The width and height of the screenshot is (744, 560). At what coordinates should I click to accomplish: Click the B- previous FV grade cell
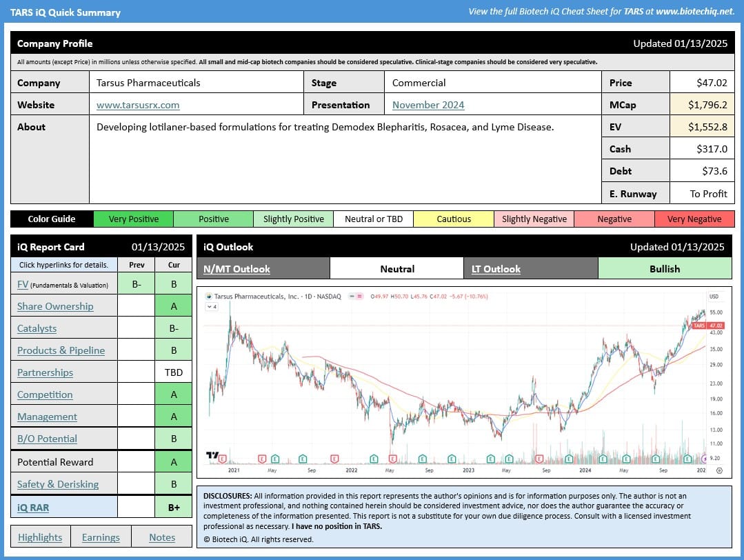136,284
